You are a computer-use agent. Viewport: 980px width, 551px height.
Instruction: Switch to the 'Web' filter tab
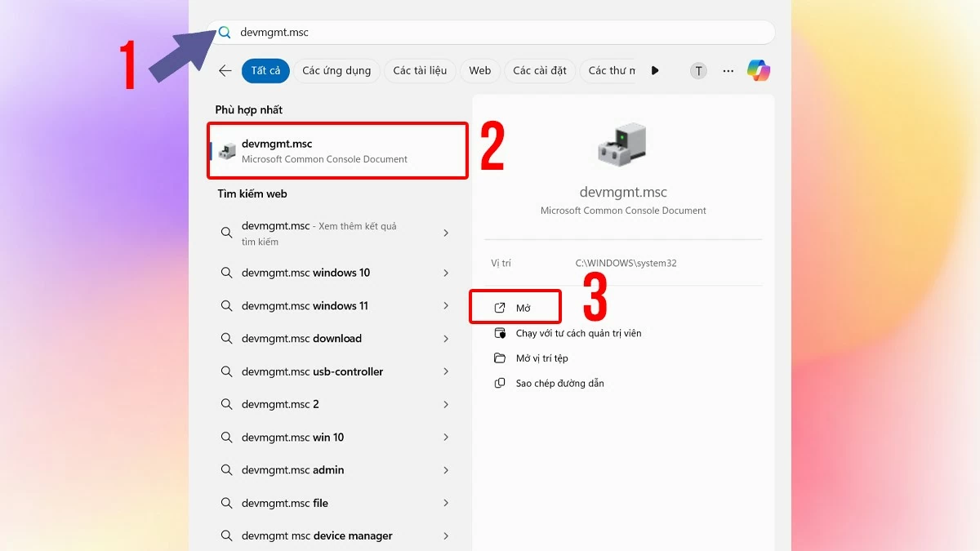[479, 71]
